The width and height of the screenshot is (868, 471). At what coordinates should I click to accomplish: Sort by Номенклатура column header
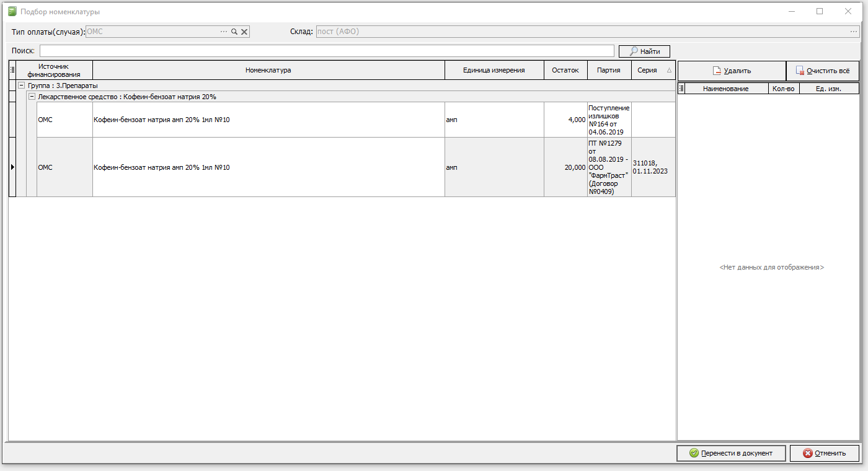click(268, 70)
